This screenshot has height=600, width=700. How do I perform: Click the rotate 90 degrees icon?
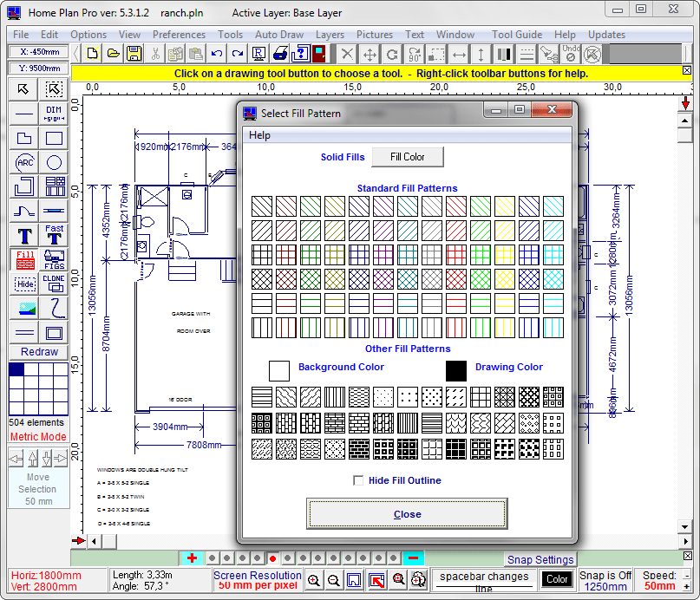pos(415,55)
